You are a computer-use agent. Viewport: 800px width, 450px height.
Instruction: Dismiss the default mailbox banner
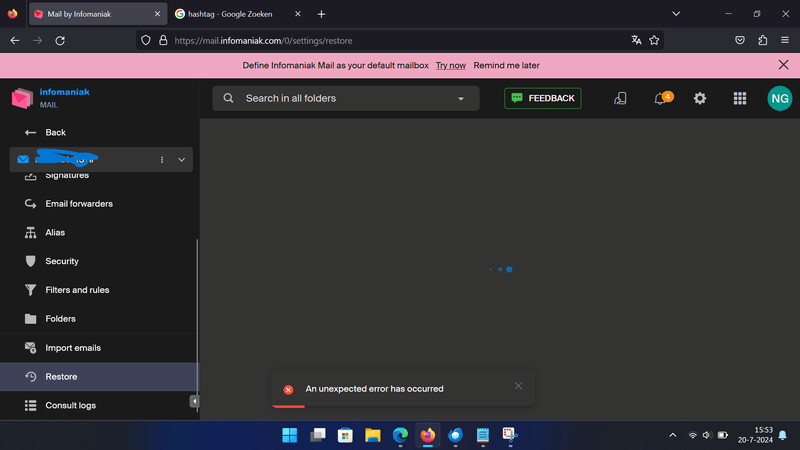783,65
